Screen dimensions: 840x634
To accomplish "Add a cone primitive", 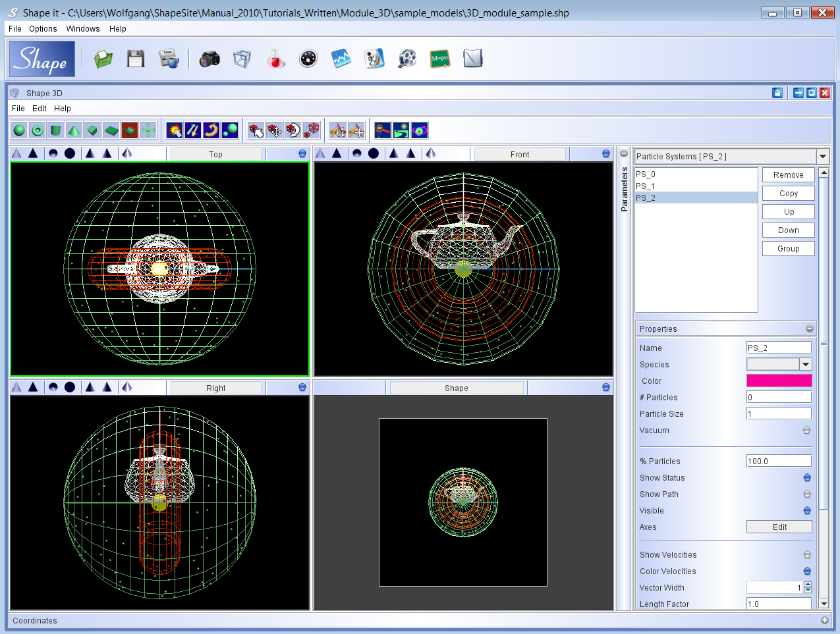I will click(x=74, y=130).
